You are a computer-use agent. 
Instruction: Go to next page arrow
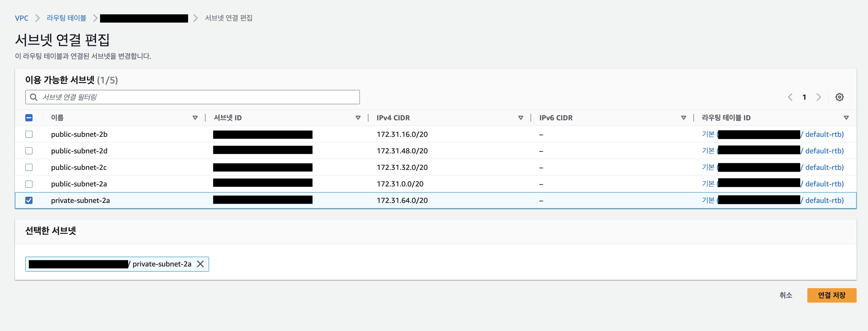pos(818,97)
